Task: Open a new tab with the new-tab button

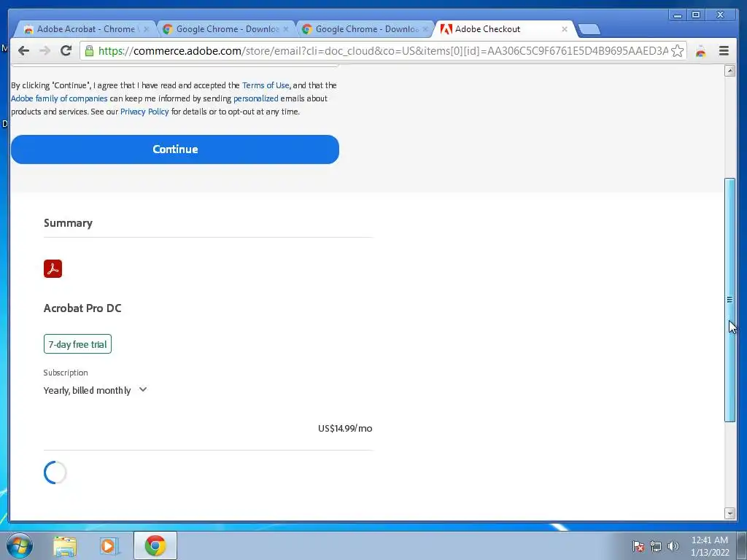Action: pyautogui.click(x=589, y=29)
